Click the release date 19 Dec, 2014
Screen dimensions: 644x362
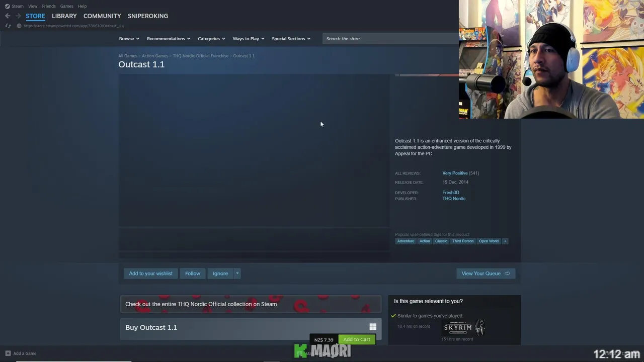click(455, 182)
